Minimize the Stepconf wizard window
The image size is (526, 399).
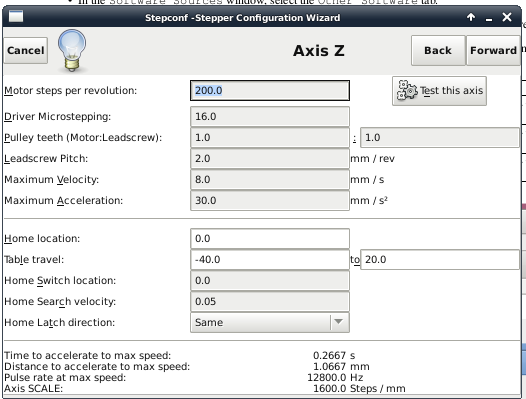point(489,18)
